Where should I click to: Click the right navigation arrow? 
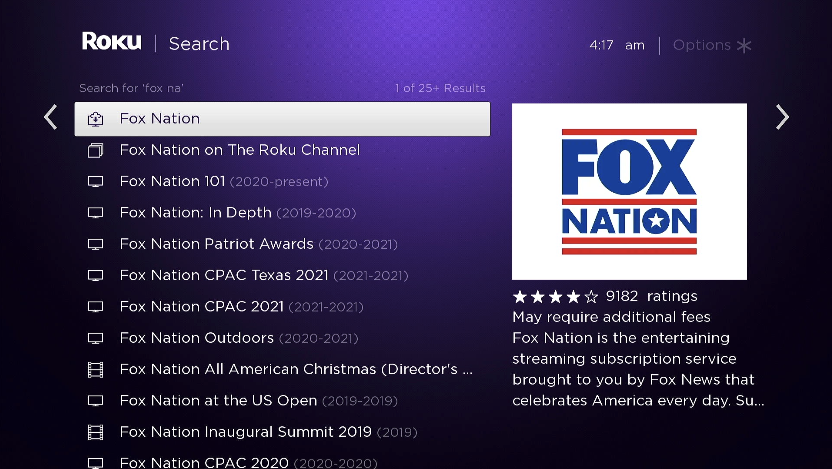pyautogui.click(x=782, y=118)
